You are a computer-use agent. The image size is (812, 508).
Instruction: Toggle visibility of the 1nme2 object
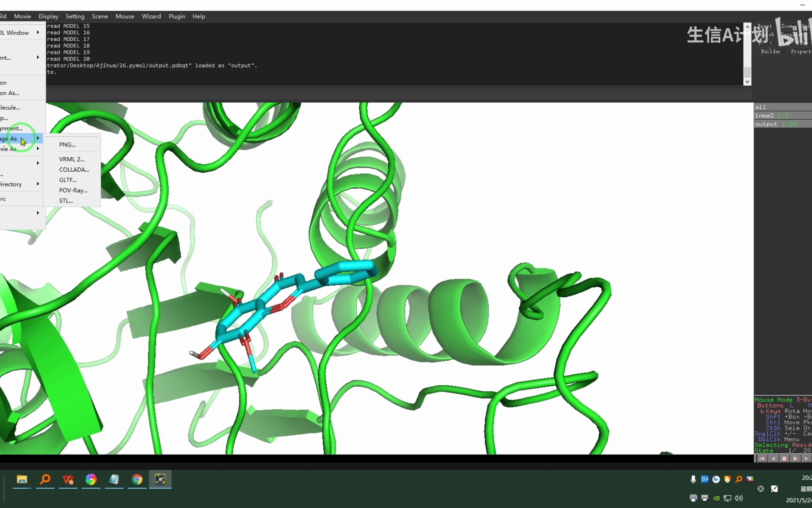[x=783, y=115]
